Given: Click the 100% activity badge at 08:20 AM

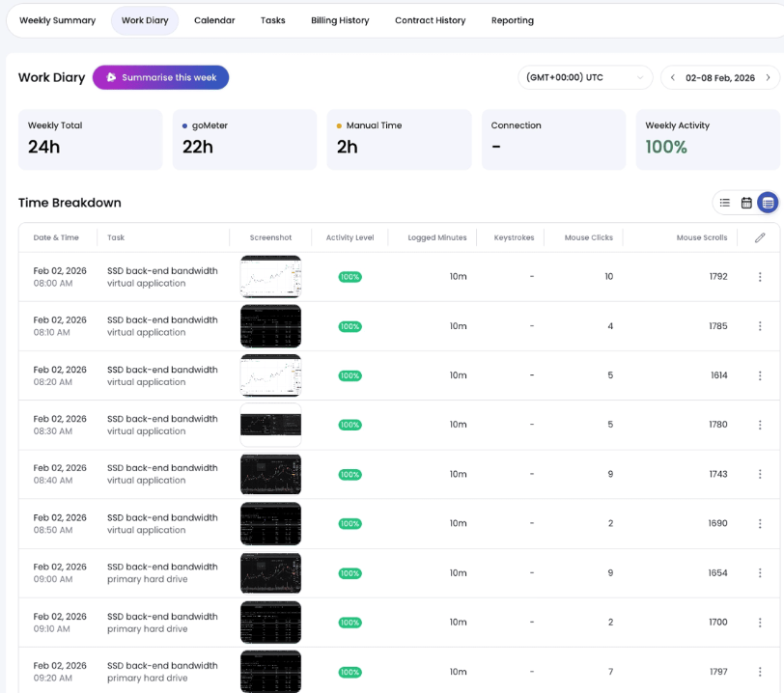Looking at the screenshot, I should pyautogui.click(x=350, y=375).
